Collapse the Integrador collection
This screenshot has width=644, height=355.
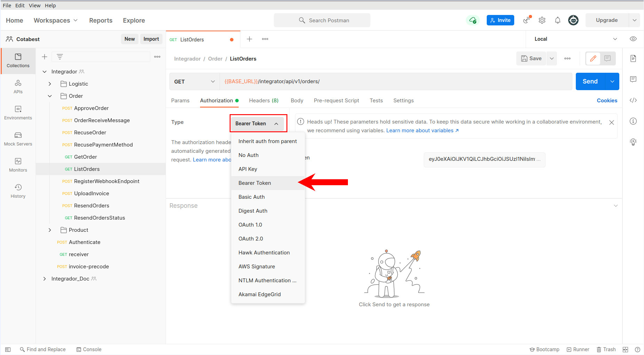pyautogui.click(x=45, y=72)
